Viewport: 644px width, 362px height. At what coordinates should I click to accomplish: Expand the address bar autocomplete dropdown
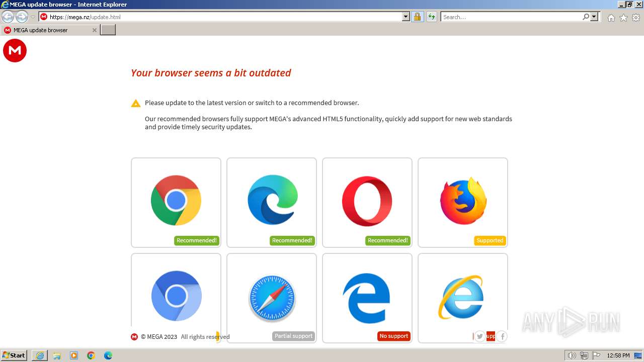406,17
